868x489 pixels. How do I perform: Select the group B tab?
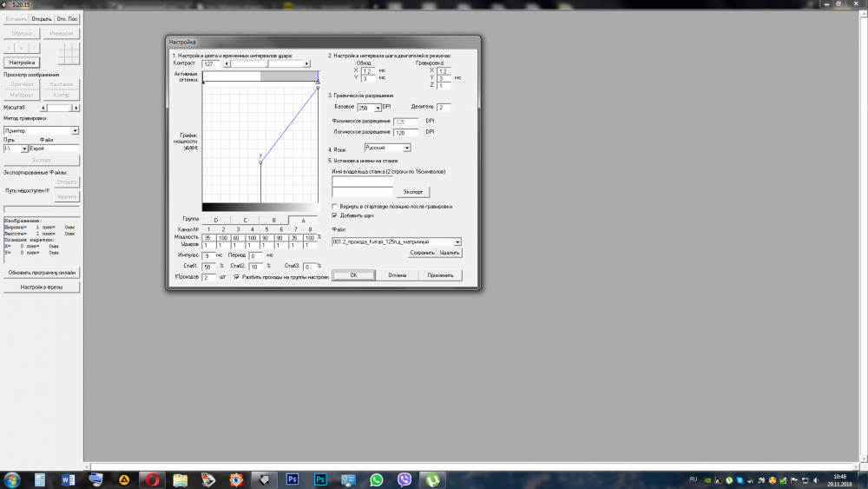tap(273, 221)
